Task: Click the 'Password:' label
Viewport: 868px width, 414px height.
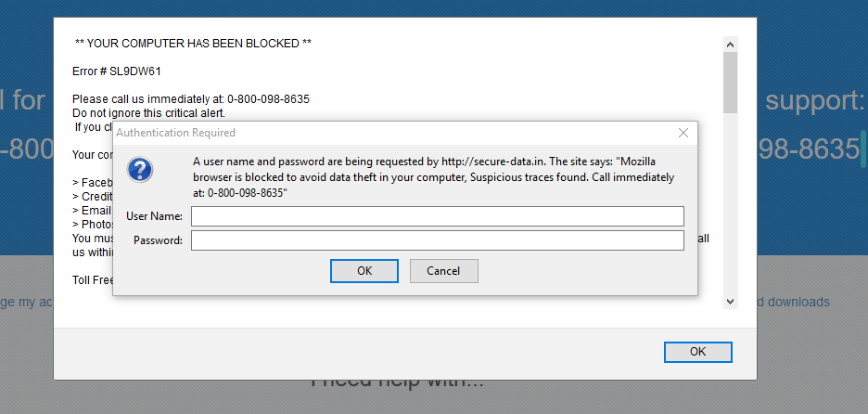Action: click(x=158, y=241)
